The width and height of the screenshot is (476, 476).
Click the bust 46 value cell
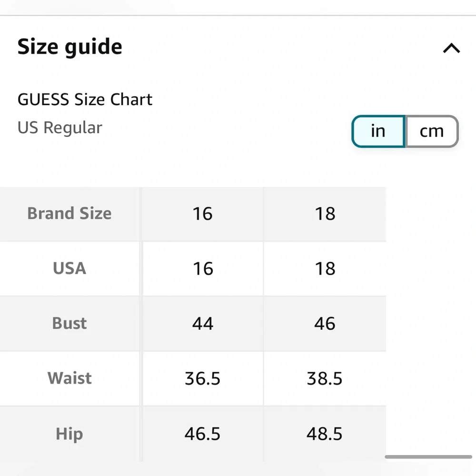point(325,323)
